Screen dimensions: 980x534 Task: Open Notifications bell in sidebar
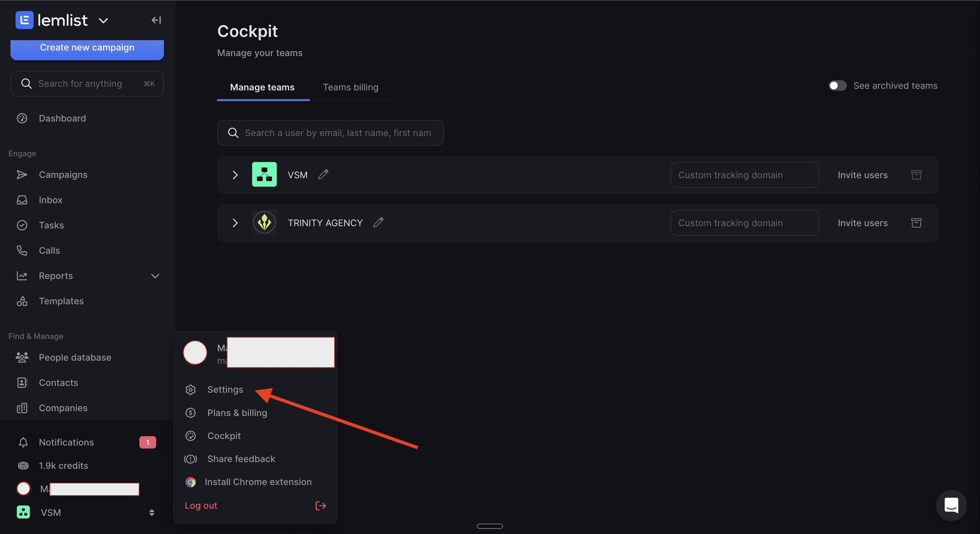point(23,442)
